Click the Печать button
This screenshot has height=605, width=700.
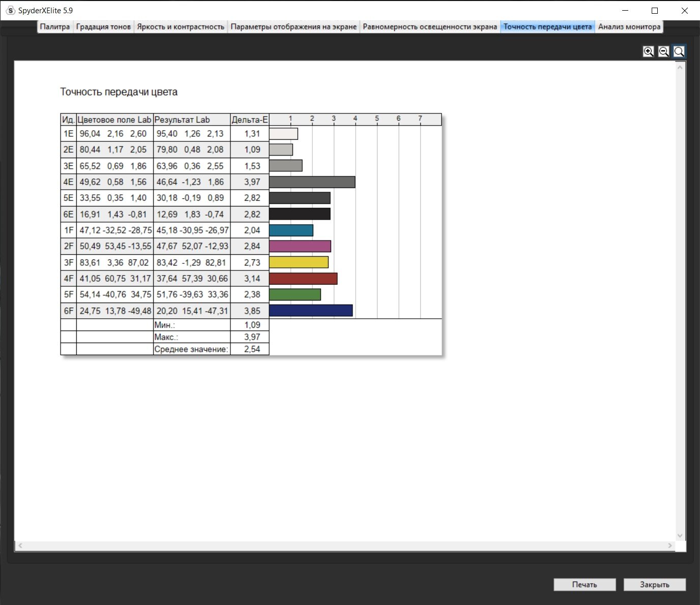pyautogui.click(x=585, y=585)
